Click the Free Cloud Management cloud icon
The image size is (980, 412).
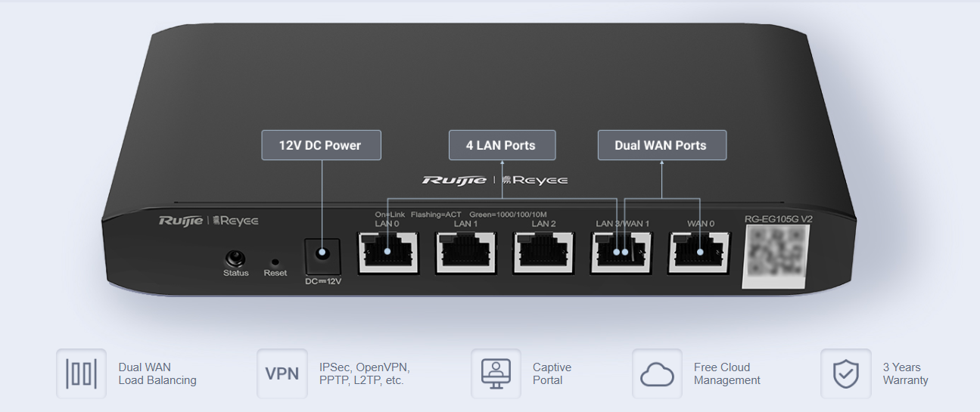(657, 373)
